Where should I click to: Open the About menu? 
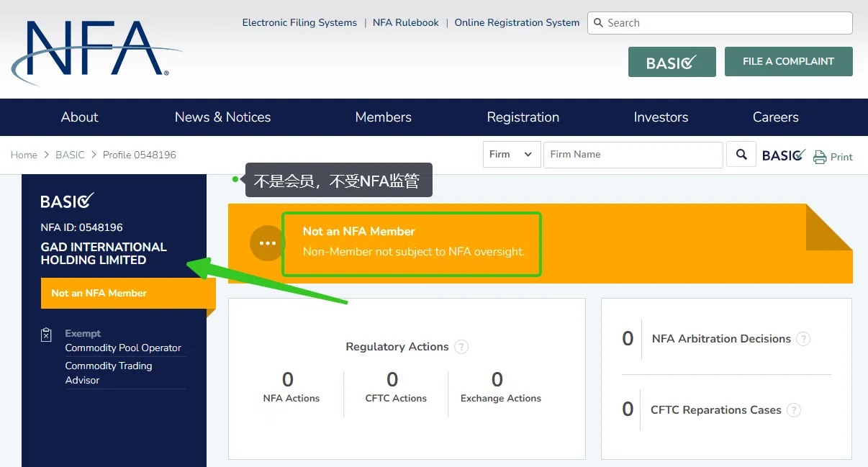point(80,117)
